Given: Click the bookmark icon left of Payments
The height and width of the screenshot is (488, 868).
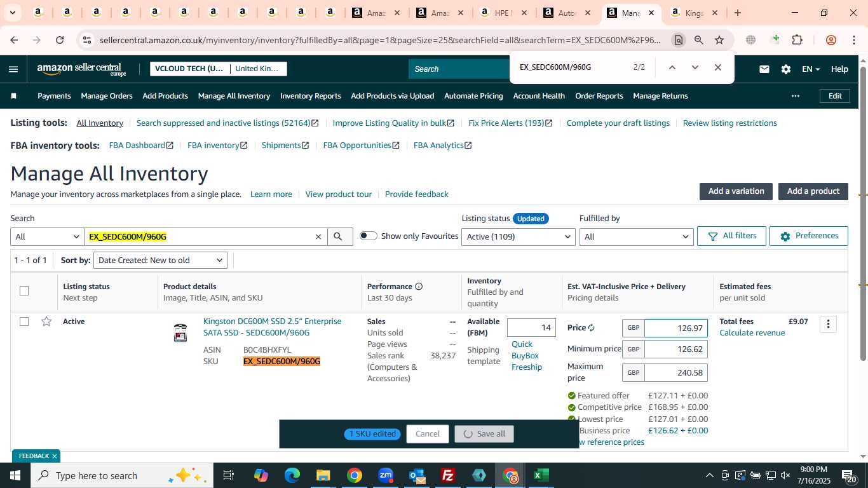Looking at the screenshot, I should pos(14,96).
